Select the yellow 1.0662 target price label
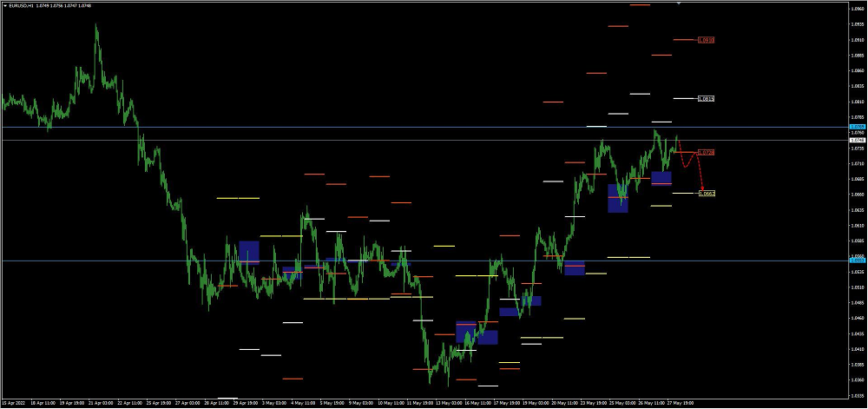The image size is (868, 409). pos(707,193)
